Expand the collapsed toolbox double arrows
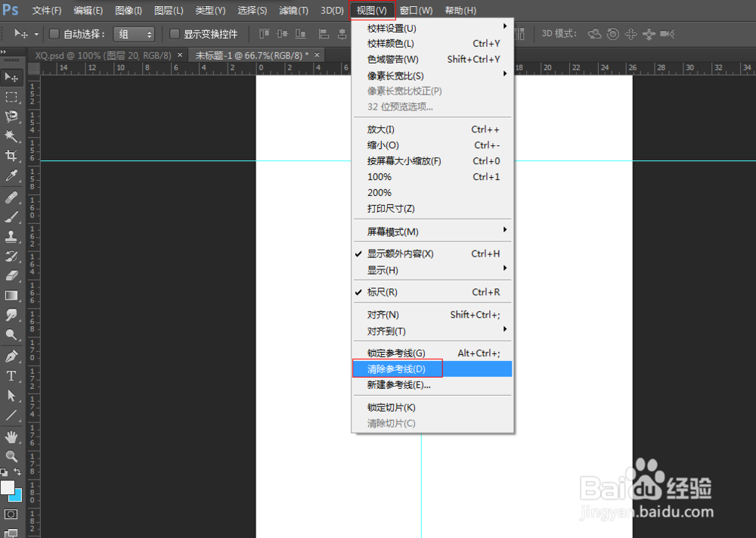 [x=4, y=51]
